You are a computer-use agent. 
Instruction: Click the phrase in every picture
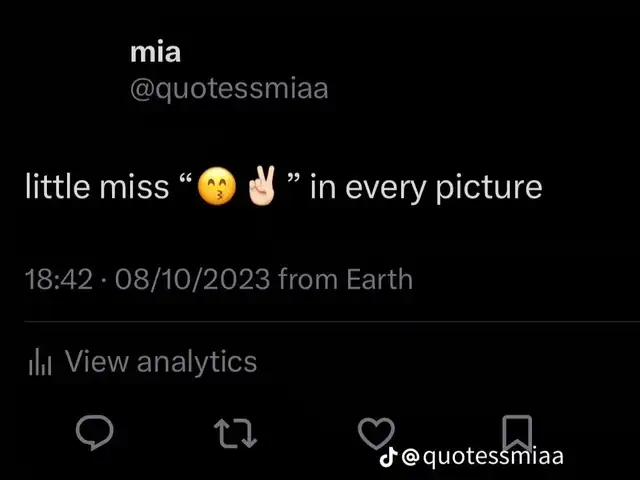[426, 188]
